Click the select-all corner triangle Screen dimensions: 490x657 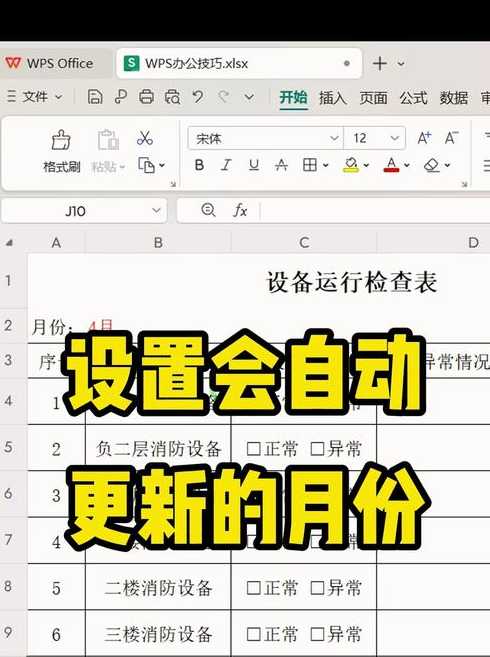9,243
